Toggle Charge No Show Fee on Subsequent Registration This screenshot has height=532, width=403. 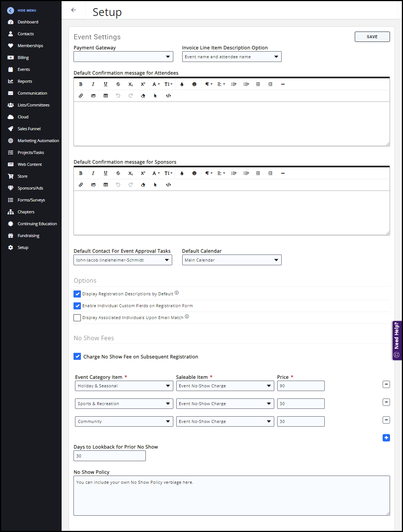(77, 357)
